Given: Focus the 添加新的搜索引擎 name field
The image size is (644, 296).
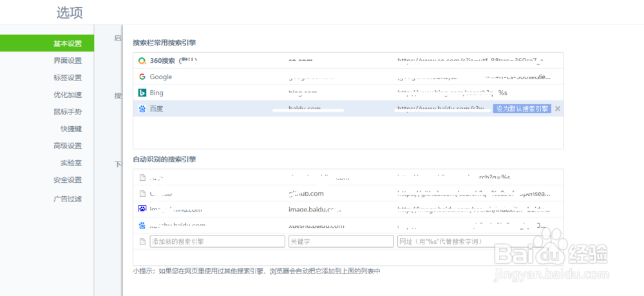Looking at the screenshot, I should (217, 241).
